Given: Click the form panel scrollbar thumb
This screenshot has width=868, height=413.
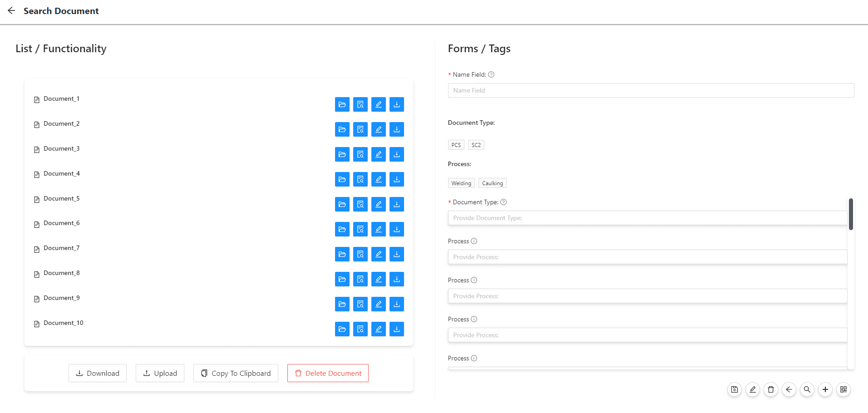Looking at the screenshot, I should click(851, 214).
